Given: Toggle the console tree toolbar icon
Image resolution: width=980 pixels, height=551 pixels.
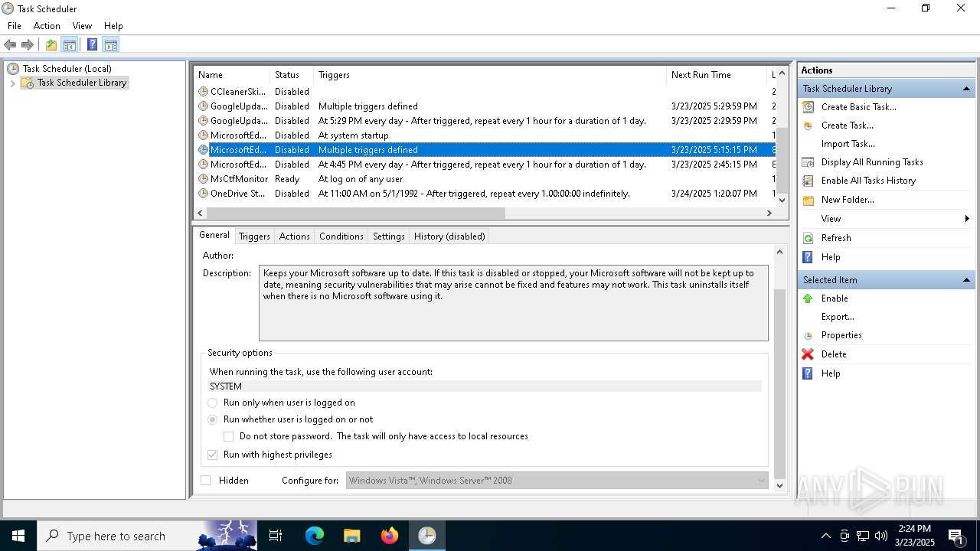Looking at the screenshot, I should [x=70, y=45].
